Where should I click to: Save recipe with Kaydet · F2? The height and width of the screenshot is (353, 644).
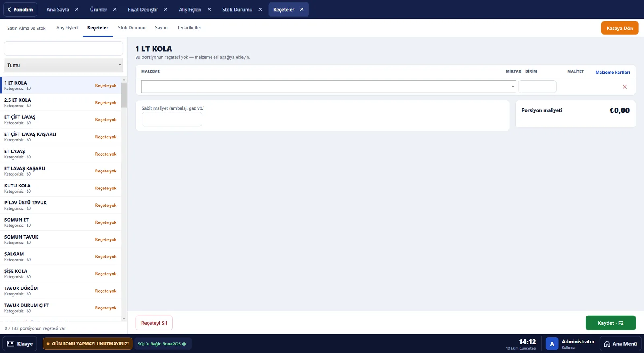pyautogui.click(x=611, y=323)
